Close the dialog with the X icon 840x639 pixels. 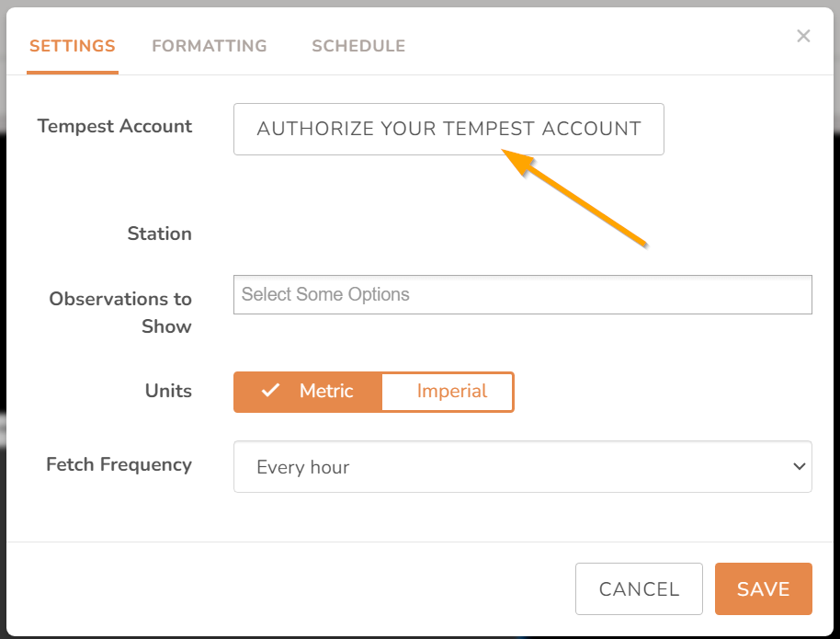click(x=803, y=36)
